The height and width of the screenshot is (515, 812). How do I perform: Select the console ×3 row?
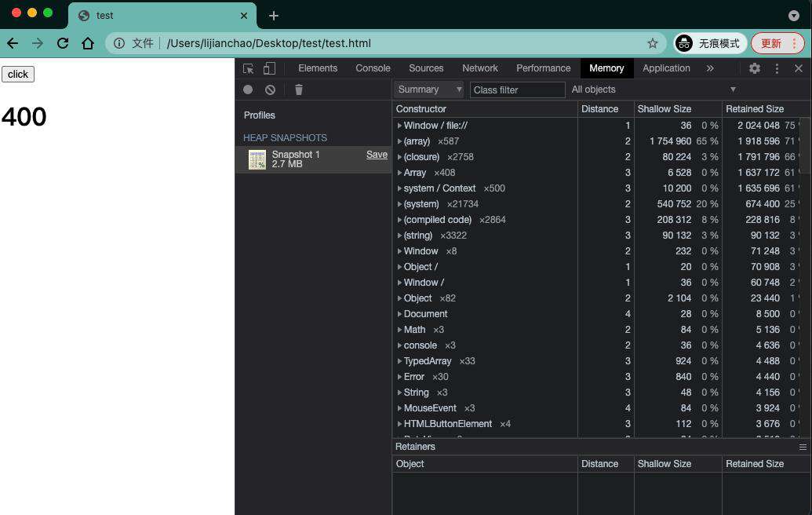(x=598, y=345)
